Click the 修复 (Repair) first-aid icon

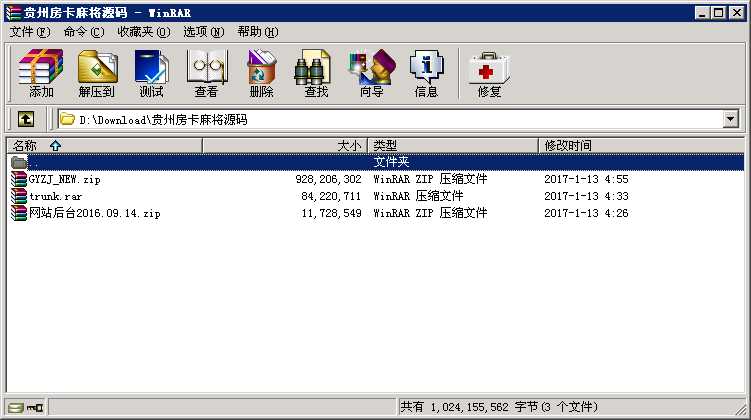[x=489, y=73]
